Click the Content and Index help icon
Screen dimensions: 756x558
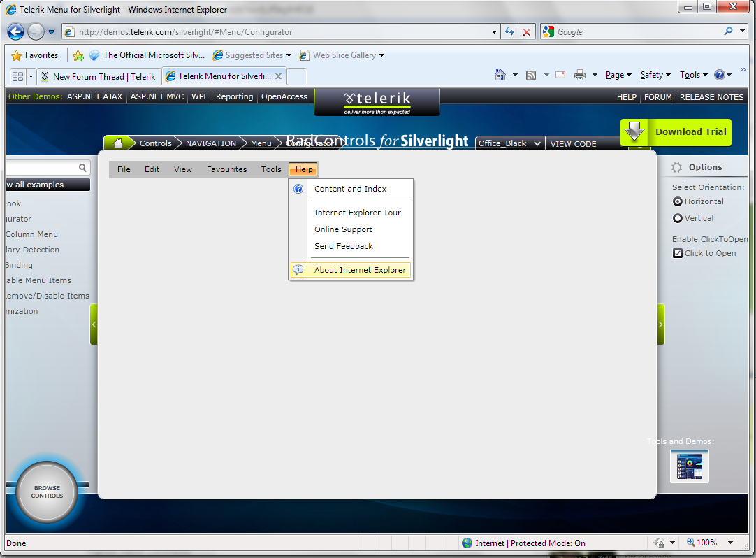(x=298, y=189)
